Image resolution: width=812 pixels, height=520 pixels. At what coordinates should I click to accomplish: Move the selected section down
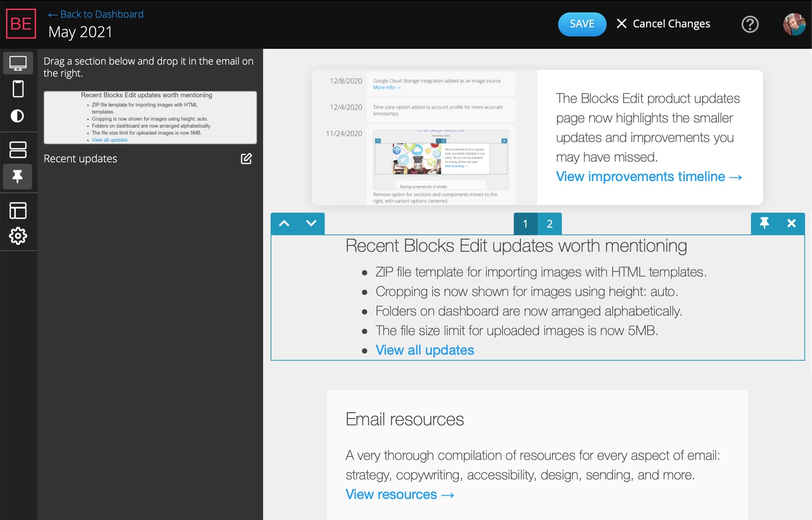pyautogui.click(x=310, y=223)
